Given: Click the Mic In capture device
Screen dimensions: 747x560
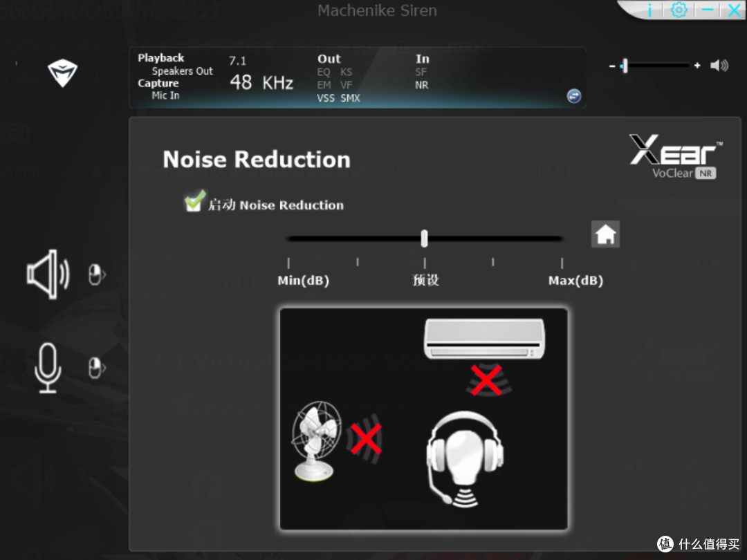Looking at the screenshot, I should [x=165, y=95].
